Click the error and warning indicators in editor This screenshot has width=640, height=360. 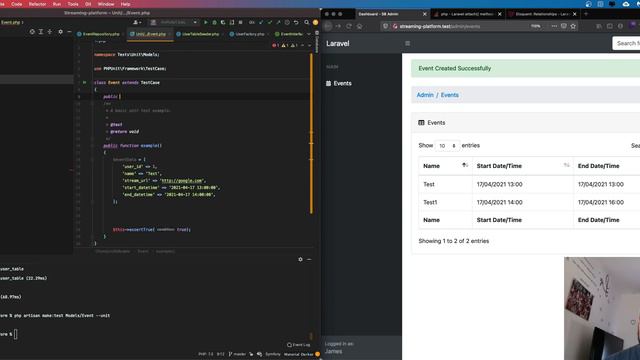tap(285, 45)
